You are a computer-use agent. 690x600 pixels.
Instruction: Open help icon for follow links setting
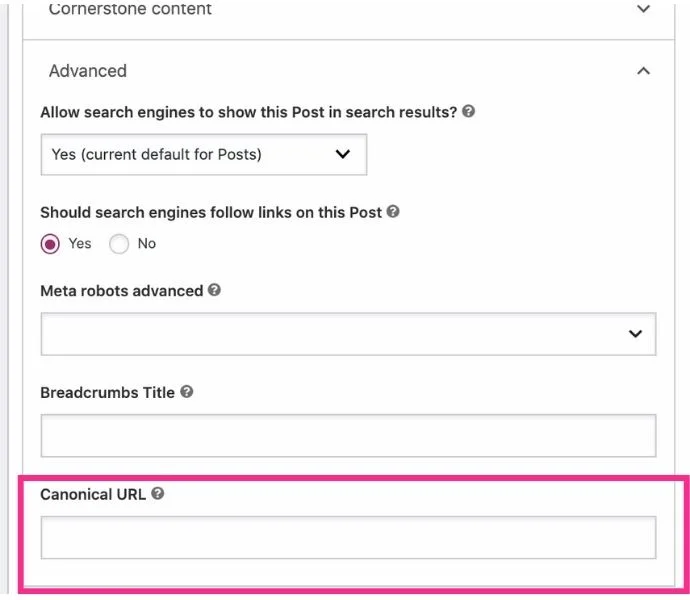click(x=393, y=212)
